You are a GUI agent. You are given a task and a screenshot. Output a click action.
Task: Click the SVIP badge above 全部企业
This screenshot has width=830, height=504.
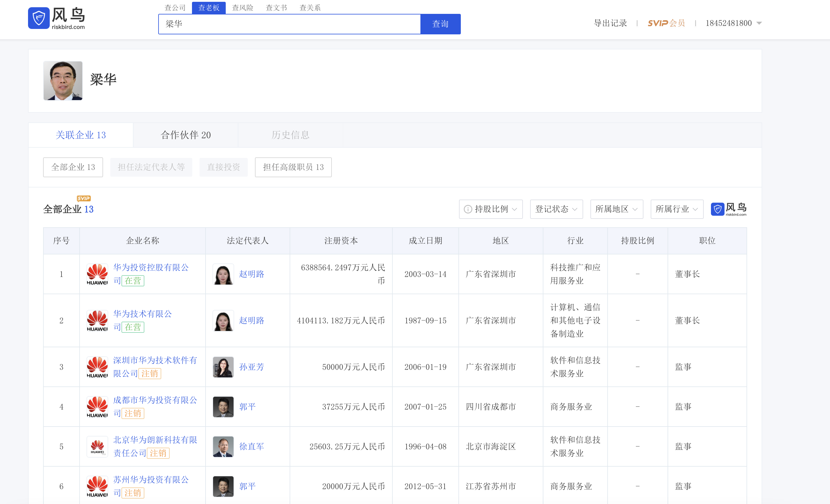point(83,198)
